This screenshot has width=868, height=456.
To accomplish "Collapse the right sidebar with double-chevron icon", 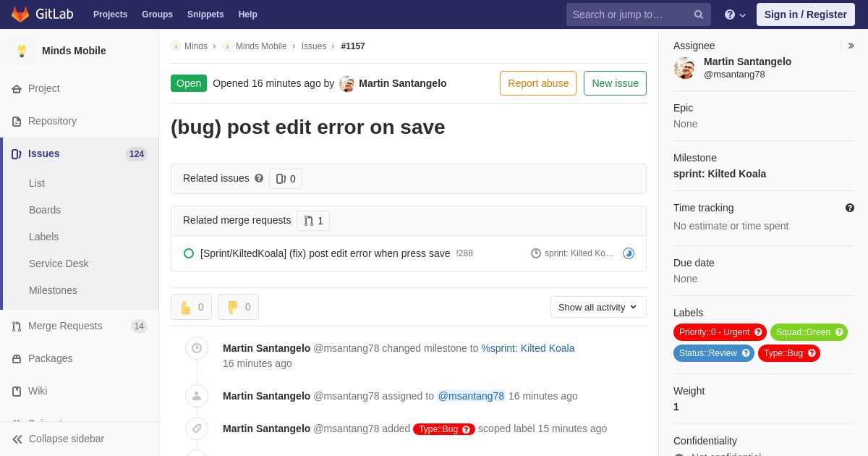I will tap(851, 46).
